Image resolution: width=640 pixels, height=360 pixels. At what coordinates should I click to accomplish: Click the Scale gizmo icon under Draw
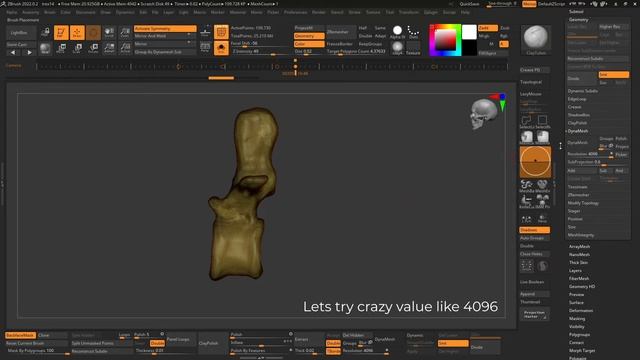click(77, 48)
